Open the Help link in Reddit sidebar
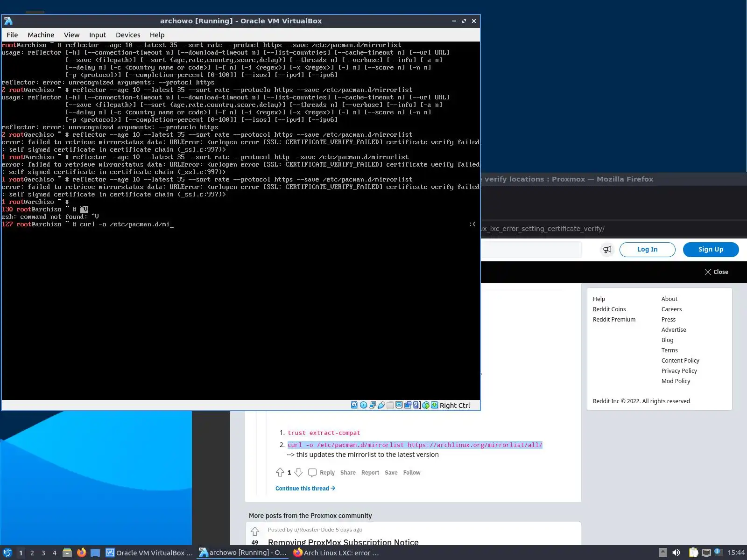The height and width of the screenshot is (560, 747). [x=599, y=299]
